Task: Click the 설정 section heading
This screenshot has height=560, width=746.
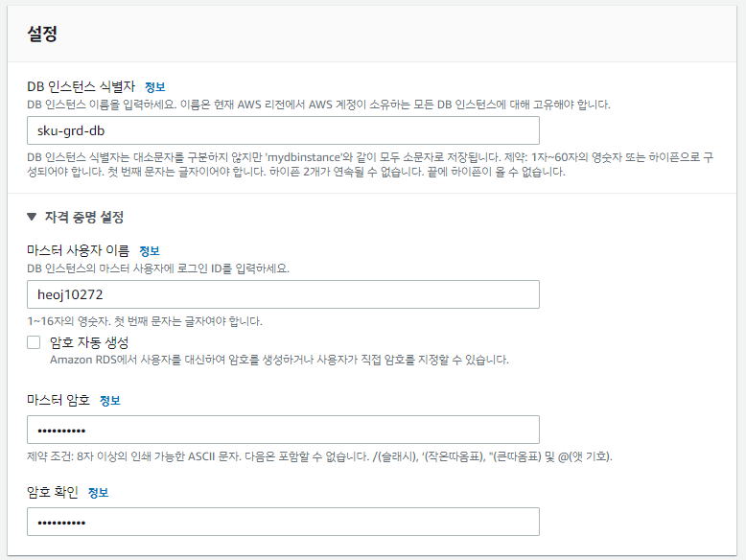Action: 42,34
